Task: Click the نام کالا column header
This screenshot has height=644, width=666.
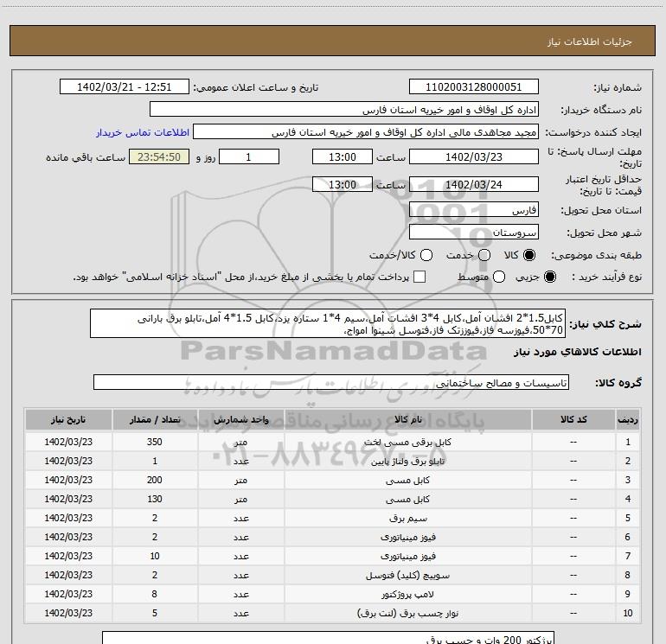Action: click(x=407, y=419)
